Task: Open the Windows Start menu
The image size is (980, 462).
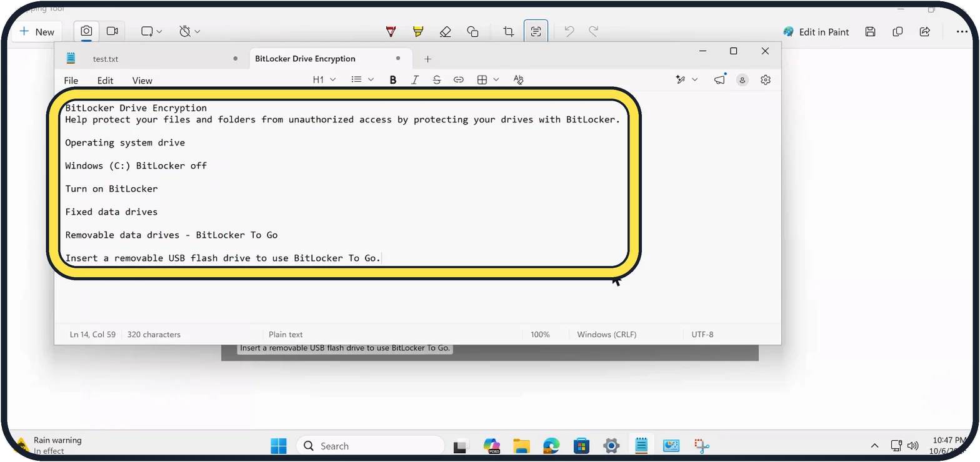Action: 278,446
